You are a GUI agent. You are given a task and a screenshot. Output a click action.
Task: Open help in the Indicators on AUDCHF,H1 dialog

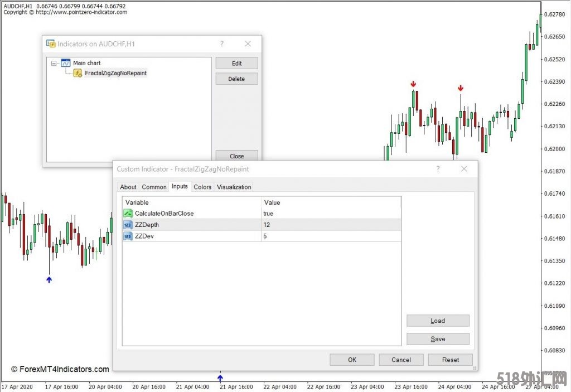[x=222, y=43]
